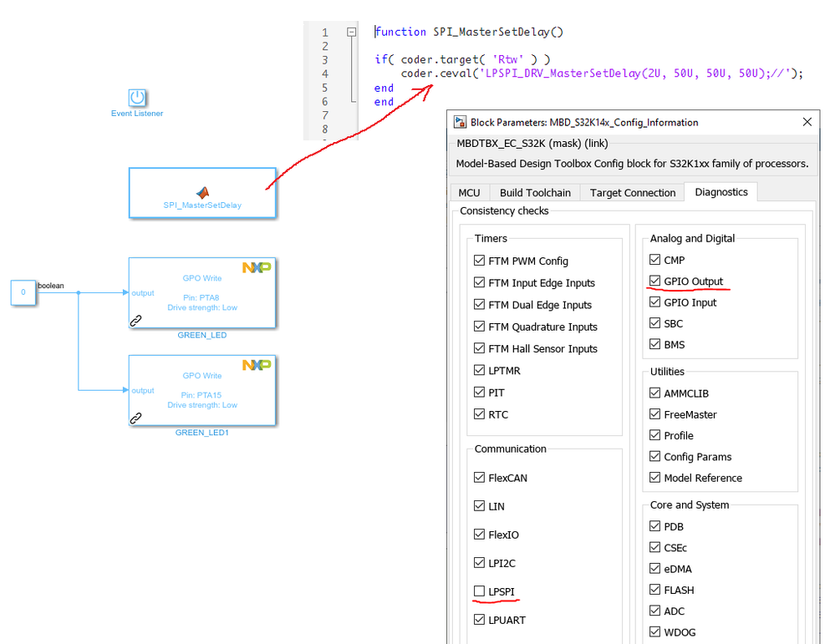Uncheck the RTC checkbox
The width and height of the screenshot is (835, 644).
click(x=479, y=414)
